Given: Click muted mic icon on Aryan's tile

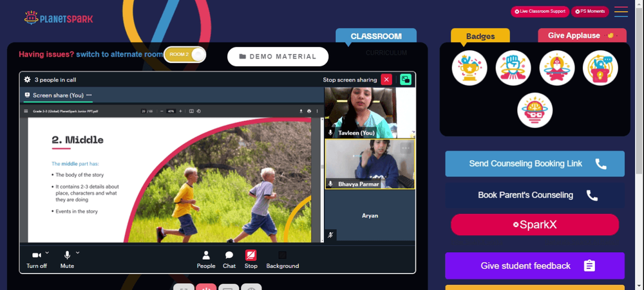Looking at the screenshot, I should click(x=330, y=235).
